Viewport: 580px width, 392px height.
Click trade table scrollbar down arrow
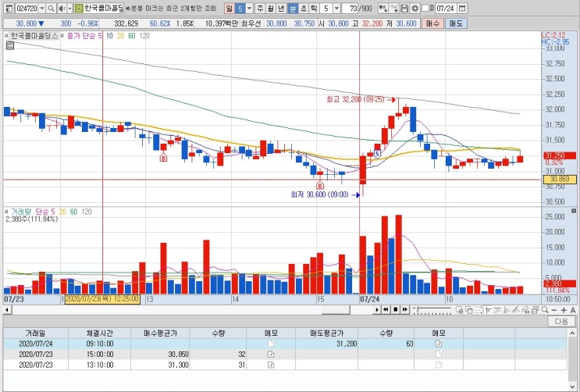click(x=573, y=387)
